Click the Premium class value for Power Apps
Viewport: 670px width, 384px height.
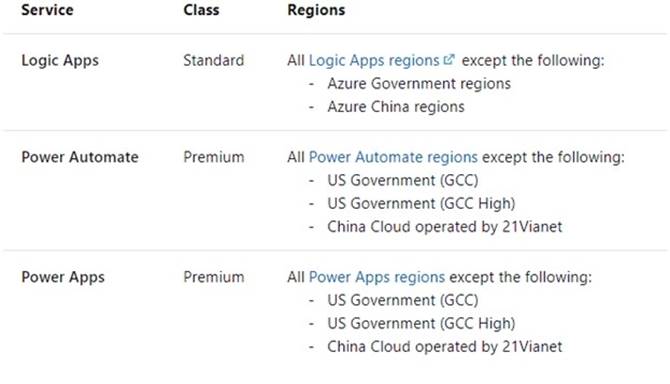[x=214, y=277]
